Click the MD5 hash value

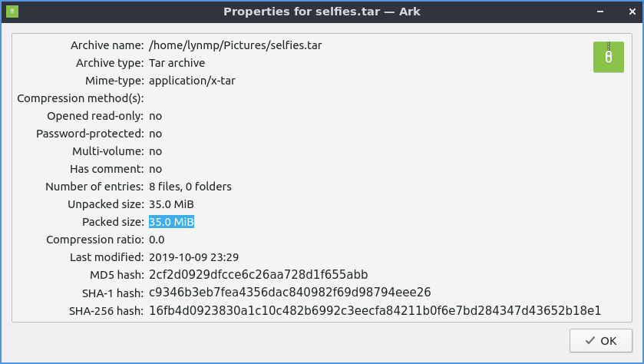click(x=259, y=275)
